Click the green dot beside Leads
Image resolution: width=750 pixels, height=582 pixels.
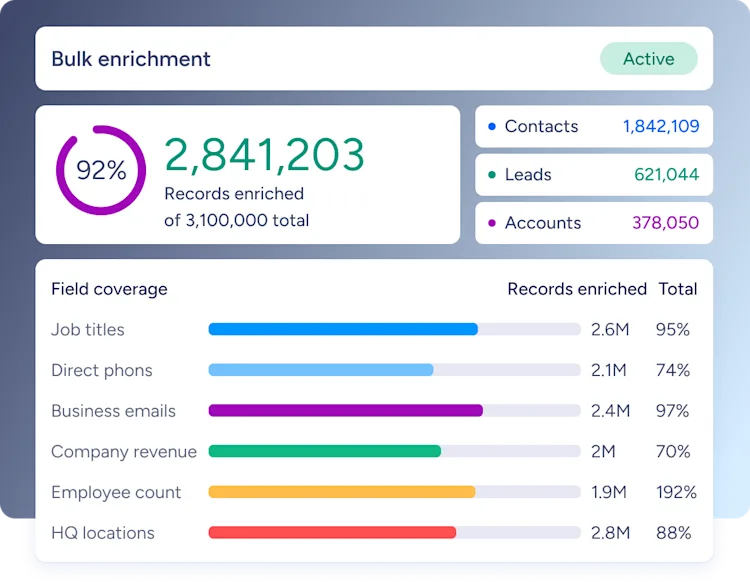491,175
